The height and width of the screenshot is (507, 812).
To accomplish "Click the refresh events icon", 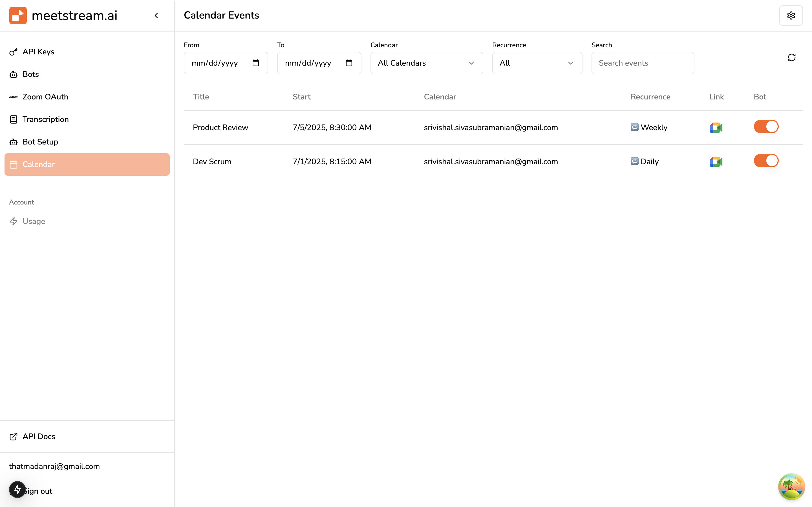I will pos(792,58).
